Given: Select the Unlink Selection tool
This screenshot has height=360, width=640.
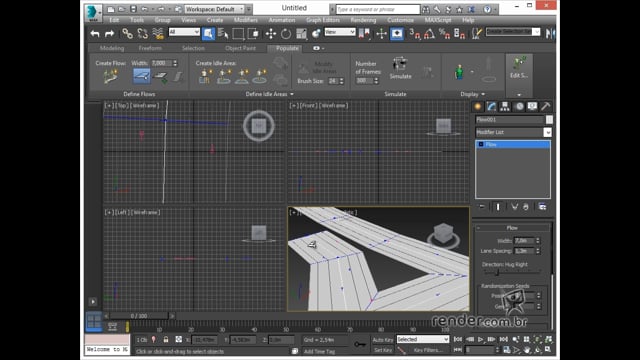Looking at the screenshot, I should [142, 34].
